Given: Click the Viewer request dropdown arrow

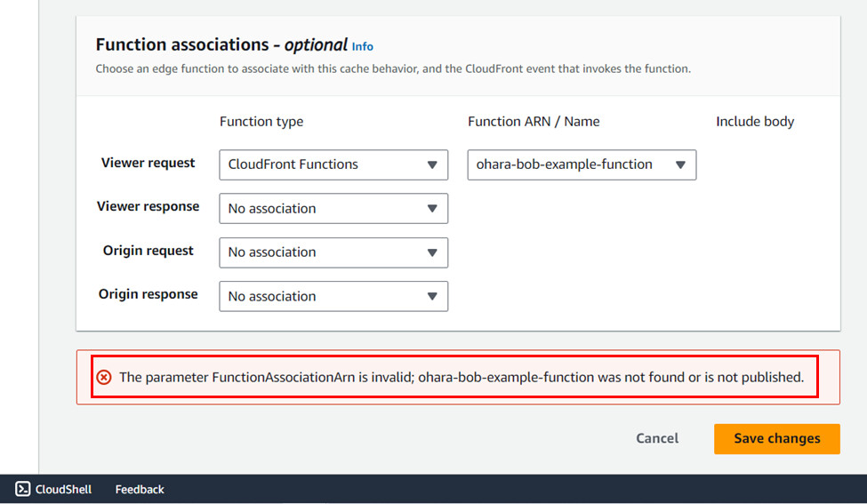Looking at the screenshot, I should [x=432, y=164].
